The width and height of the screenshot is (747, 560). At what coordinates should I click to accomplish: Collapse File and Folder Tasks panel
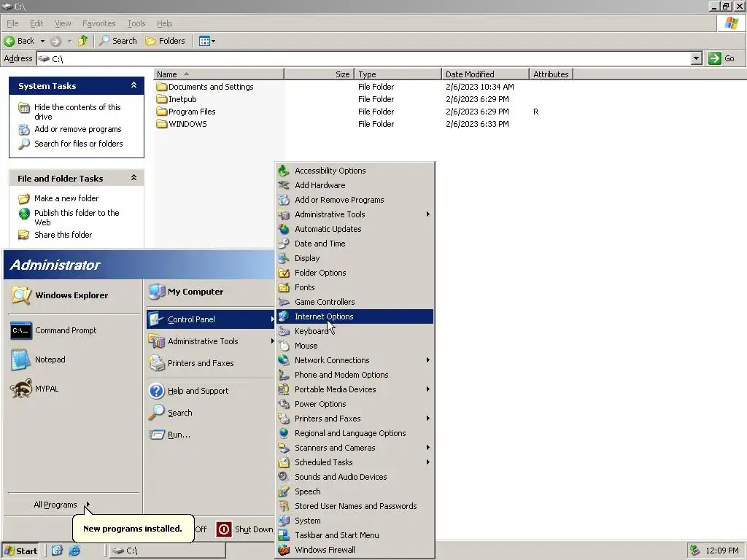(x=134, y=178)
